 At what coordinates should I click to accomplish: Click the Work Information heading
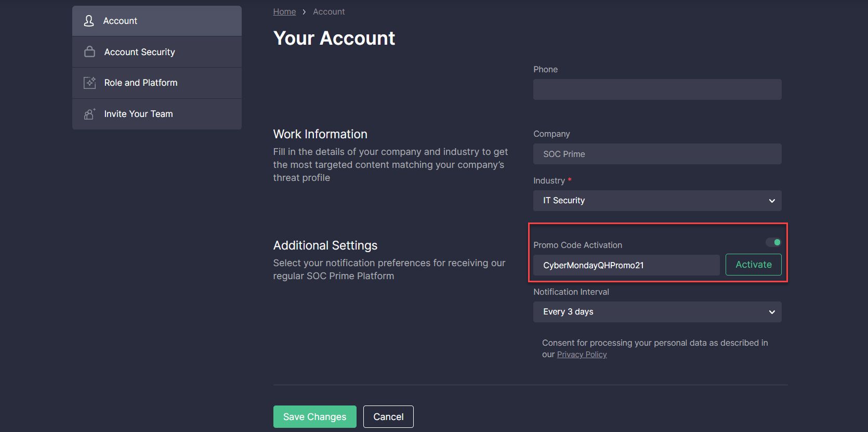tap(320, 134)
